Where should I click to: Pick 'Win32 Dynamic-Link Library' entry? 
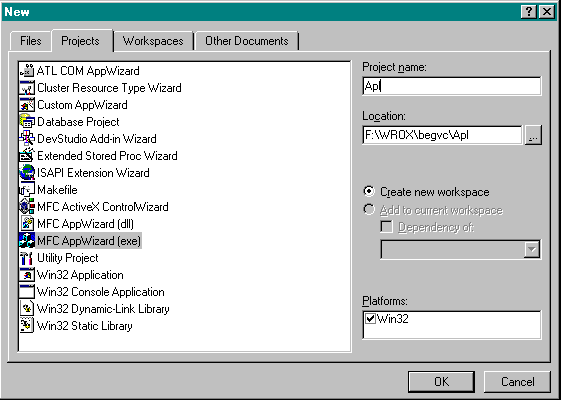click(103, 309)
